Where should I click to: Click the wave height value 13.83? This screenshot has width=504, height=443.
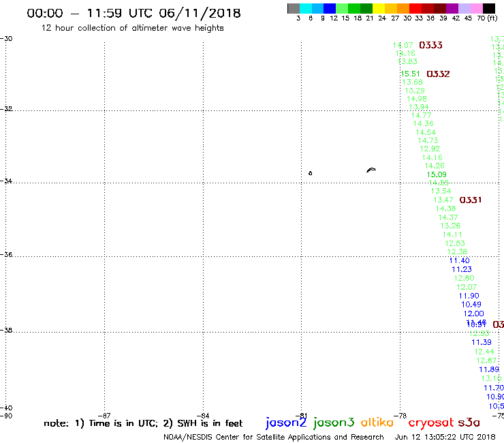(x=407, y=62)
